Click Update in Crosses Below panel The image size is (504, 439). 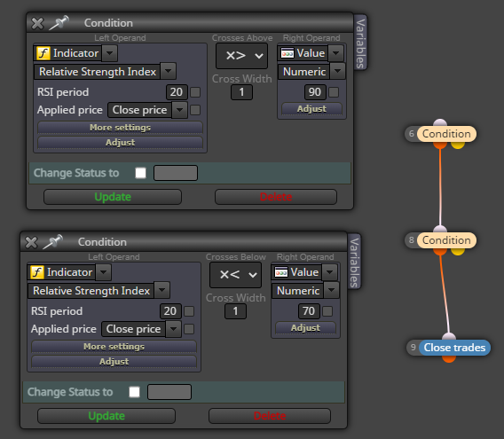(x=106, y=416)
